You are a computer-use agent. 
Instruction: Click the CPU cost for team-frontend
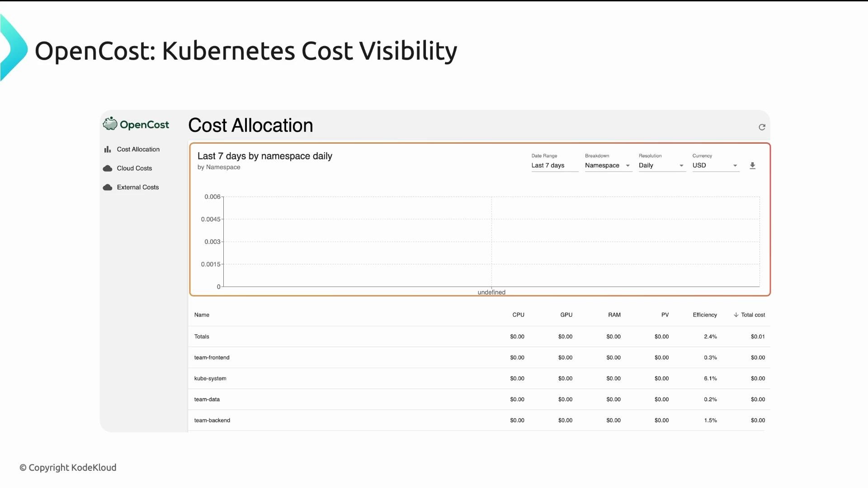517,357
